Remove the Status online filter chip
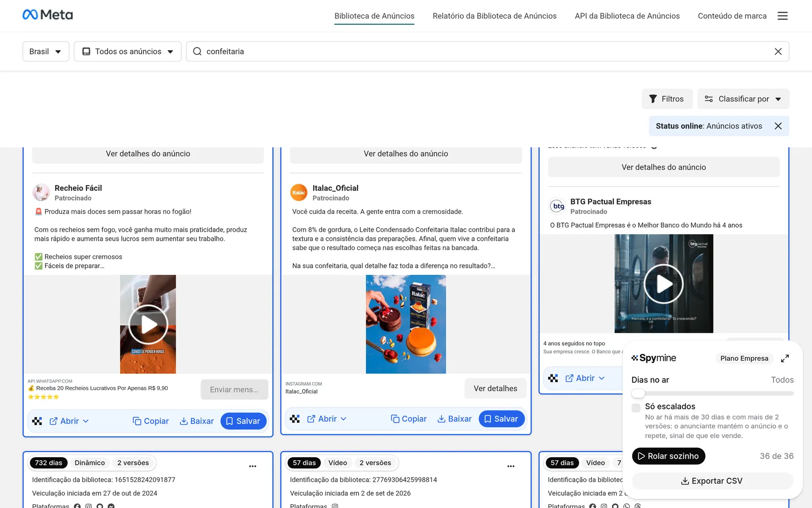Image resolution: width=812 pixels, height=508 pixels. (778, 126)
